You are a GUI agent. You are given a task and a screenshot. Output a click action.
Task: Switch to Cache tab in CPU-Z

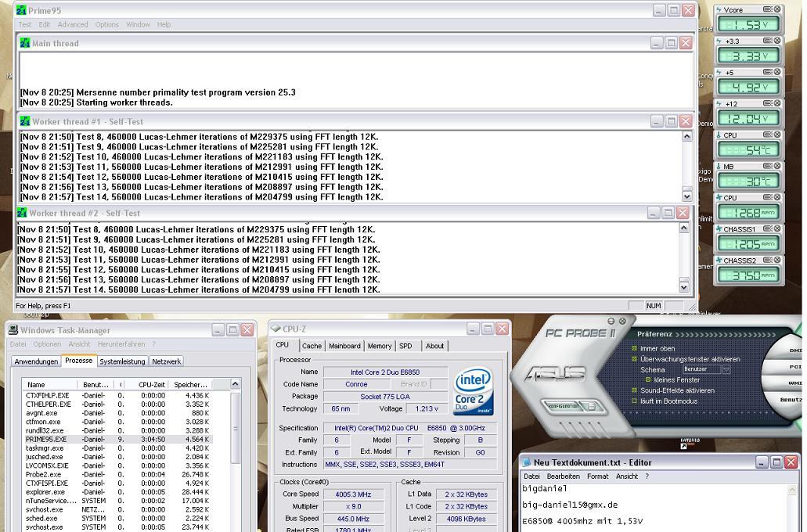coord(312,346)
